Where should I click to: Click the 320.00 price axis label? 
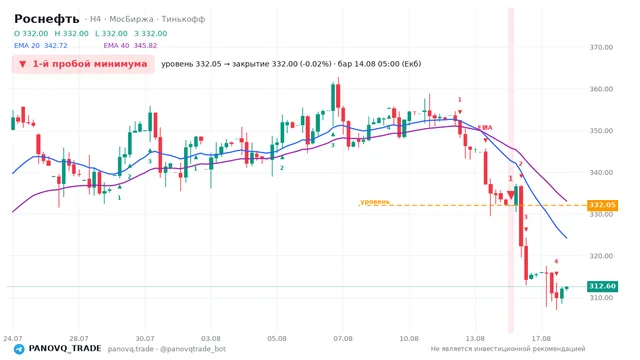pos(601,256)
